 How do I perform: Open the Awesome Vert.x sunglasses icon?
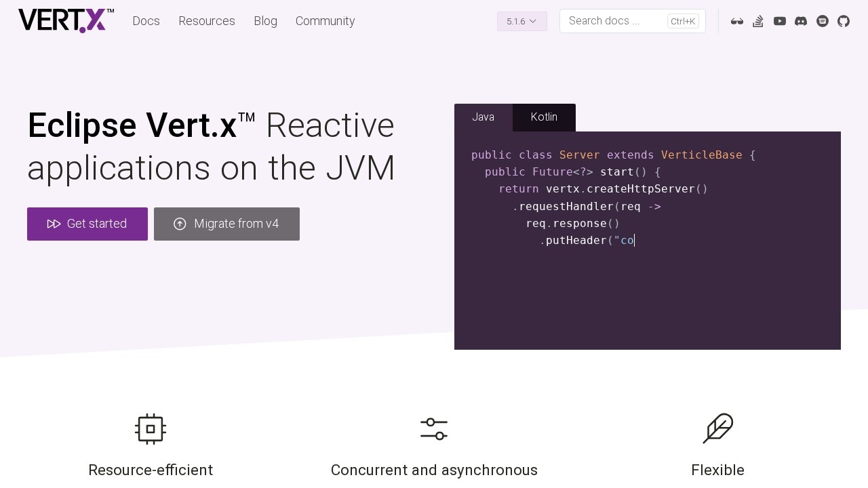click(x=737, y=21)
